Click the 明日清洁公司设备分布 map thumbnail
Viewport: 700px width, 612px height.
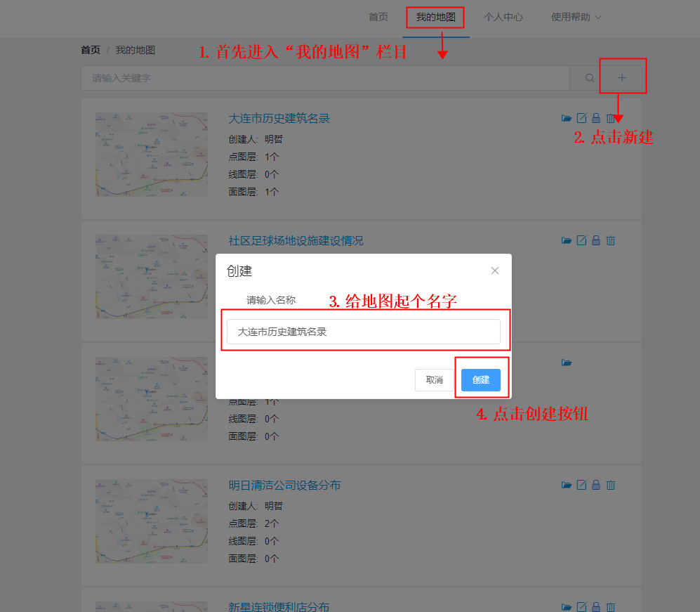[x=152, y=521]
